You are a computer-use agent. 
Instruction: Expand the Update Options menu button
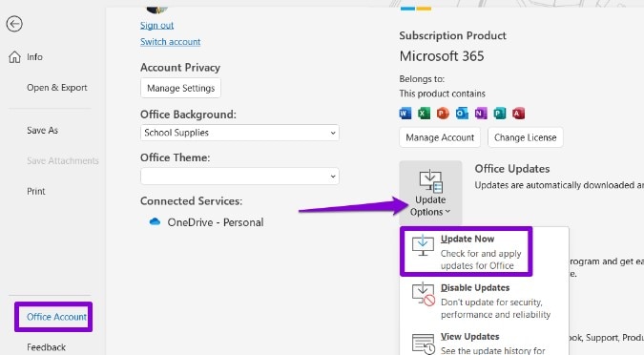pos(430,193)
